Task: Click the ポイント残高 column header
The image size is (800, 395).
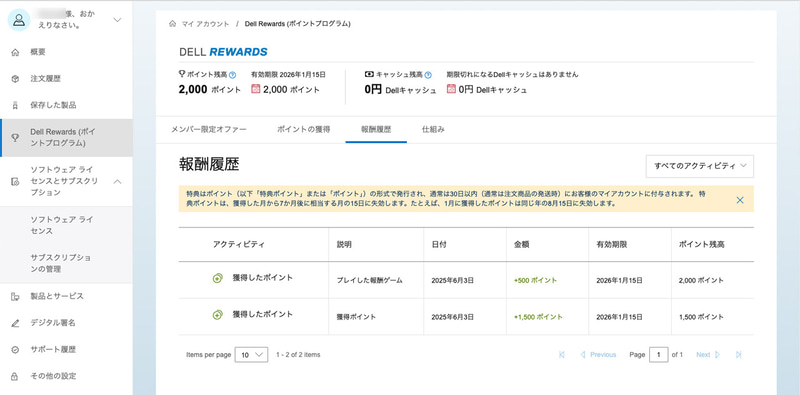Action: (702, 244)
